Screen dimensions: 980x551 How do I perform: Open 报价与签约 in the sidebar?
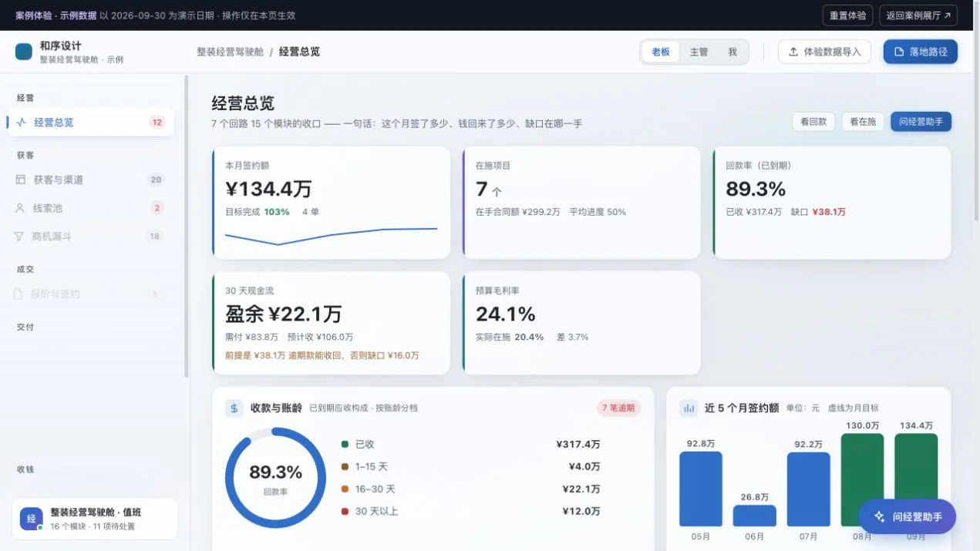90,294
